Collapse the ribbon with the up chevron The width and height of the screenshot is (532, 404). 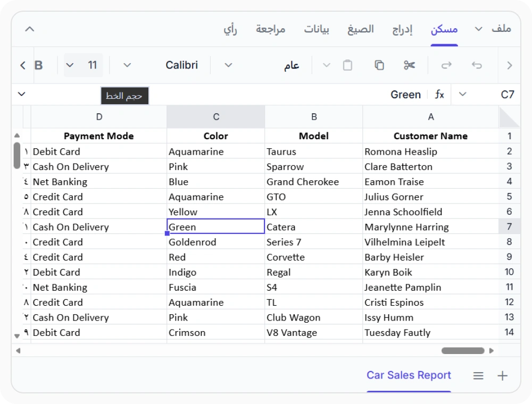point(29,29)
